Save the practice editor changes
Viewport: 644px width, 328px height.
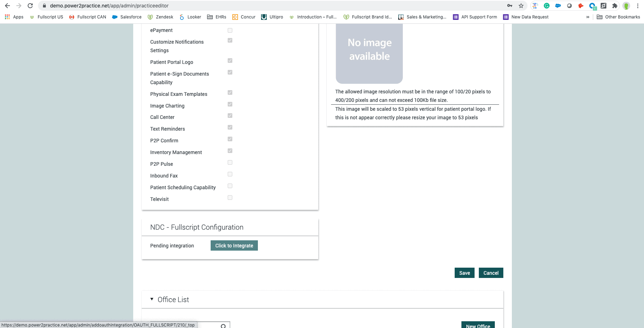464,273
